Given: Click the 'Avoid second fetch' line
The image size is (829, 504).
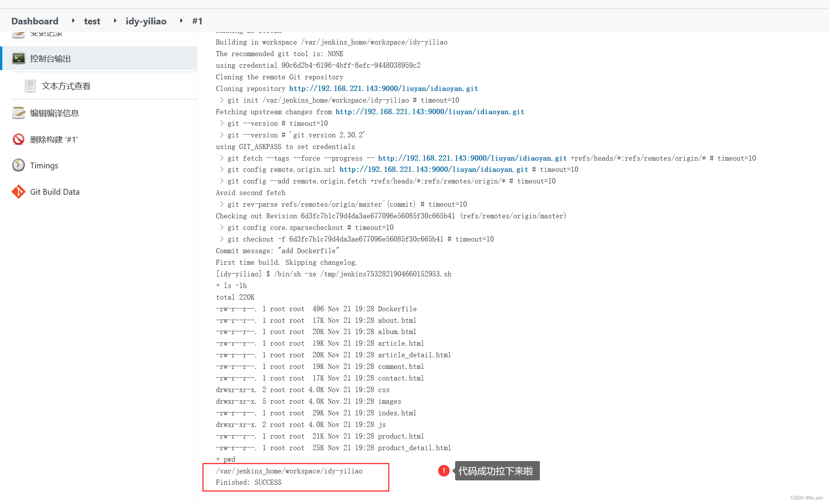Looking at the screenshot, I should [x=250, y=192].
